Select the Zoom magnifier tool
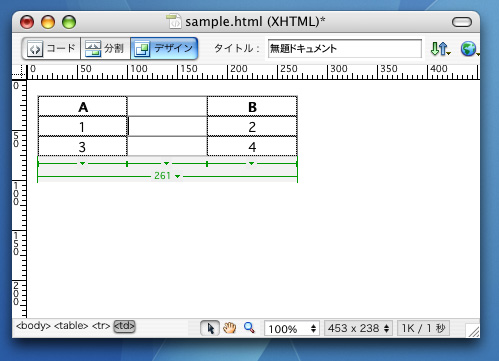 click(249, 328)
